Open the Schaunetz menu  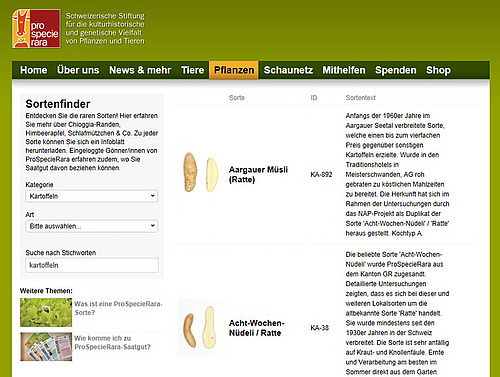tap(288, 70)
